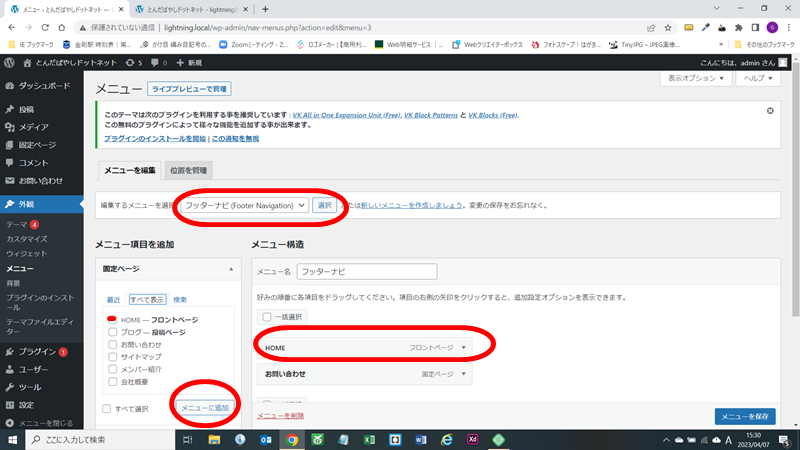800x450 pixels.
Task: Click Chrome icon in Windows taskbar
Action: click(x=291, y=439)
